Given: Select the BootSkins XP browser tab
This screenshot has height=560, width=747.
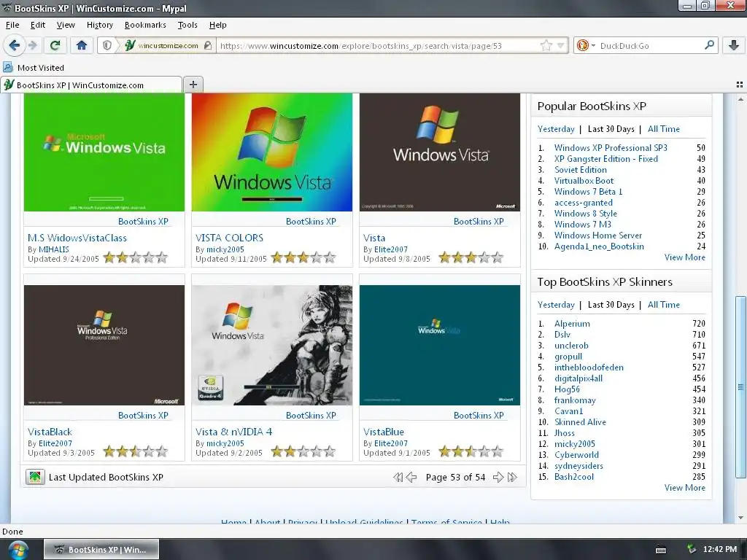Looking at the screenshot, I should (x=91, y=85).
